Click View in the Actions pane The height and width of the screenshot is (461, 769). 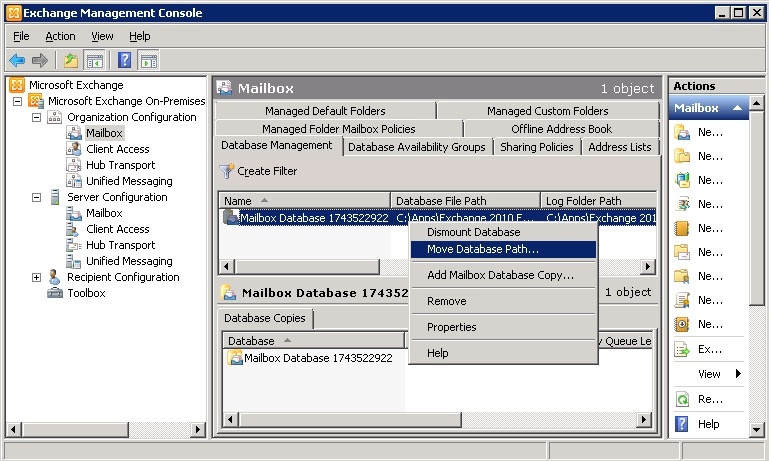(709, 374)
